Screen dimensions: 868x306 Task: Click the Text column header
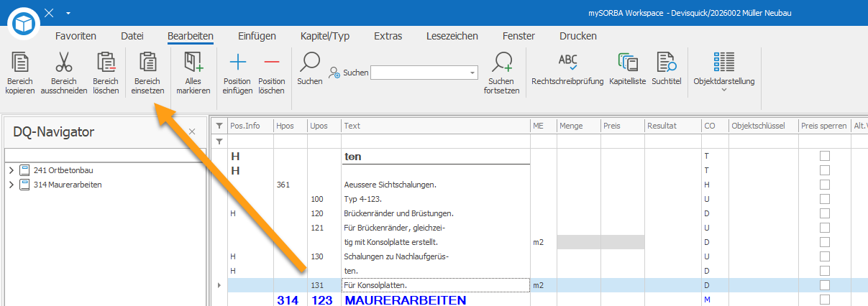click(x=435, y=126)
